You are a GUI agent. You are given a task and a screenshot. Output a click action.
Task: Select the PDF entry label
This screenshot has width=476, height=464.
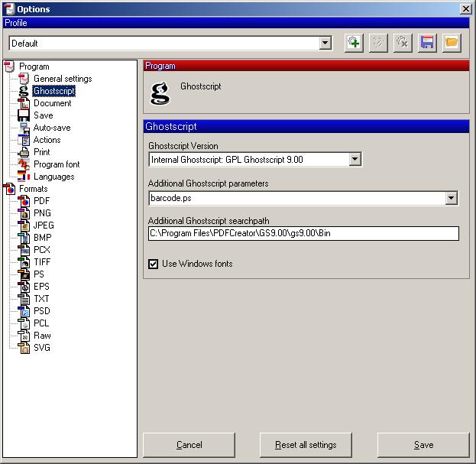coord(41,201)
